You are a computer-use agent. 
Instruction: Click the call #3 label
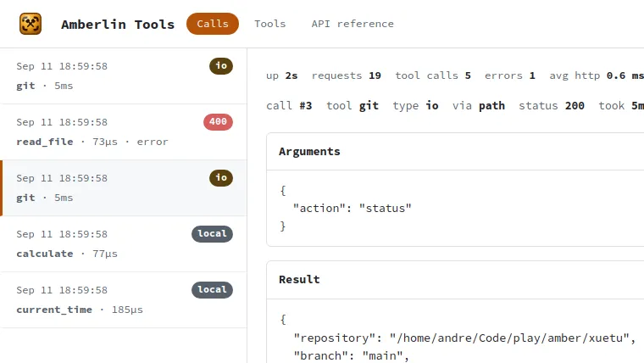pyautogui.click(x=289, y=106)
